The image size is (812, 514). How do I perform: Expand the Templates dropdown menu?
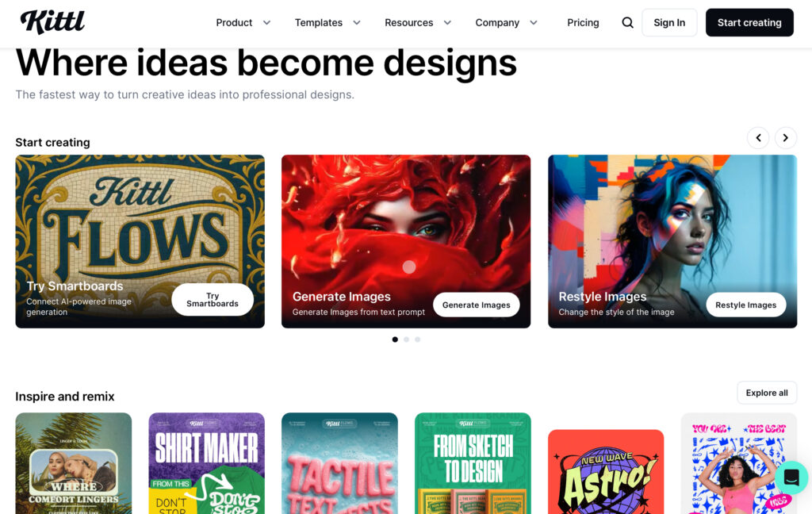click(x=327, y=23)
